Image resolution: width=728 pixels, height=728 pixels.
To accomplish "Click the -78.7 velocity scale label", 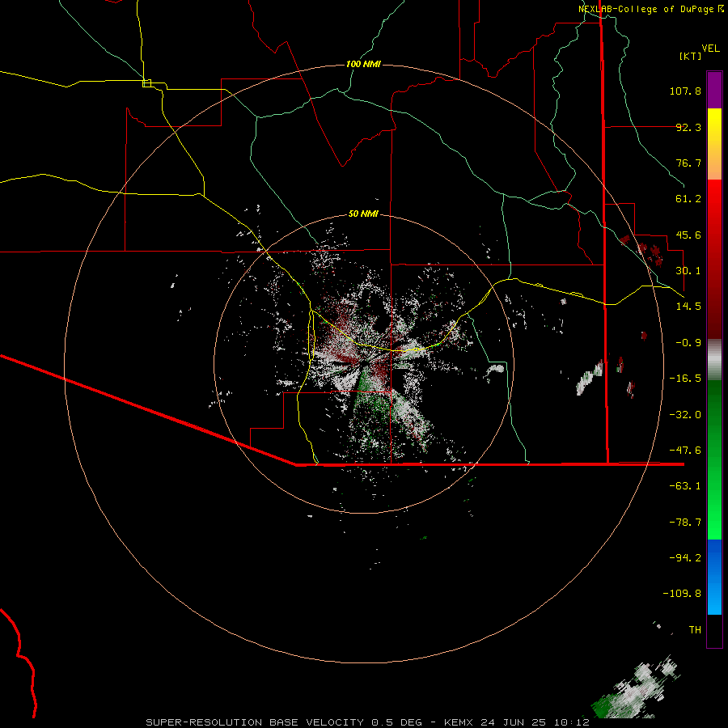I will [x=685, y=523].
